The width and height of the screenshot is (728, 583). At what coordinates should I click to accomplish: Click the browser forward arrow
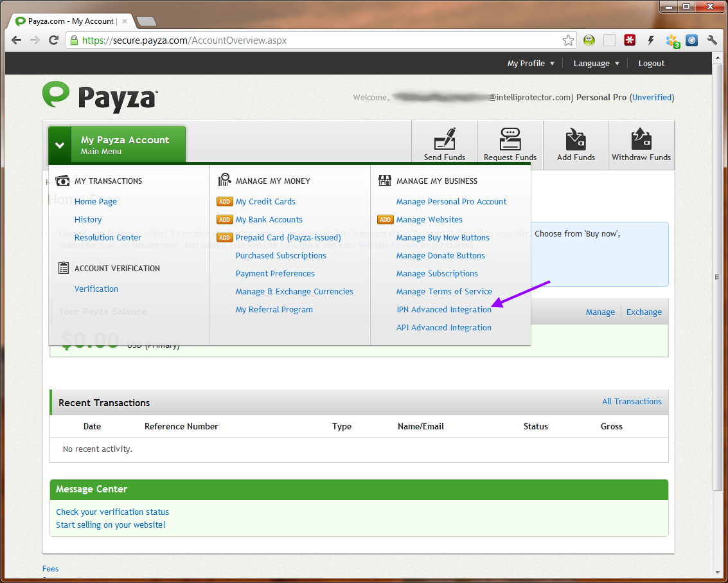[x=35, y=40]
